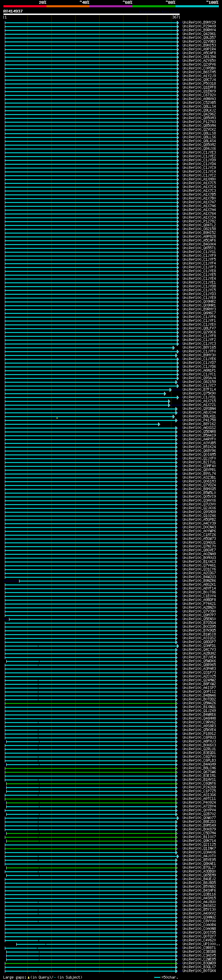Click the query end position 367
Screen dimensions: 222x980
pyautogui.click(x=175, y=17)
